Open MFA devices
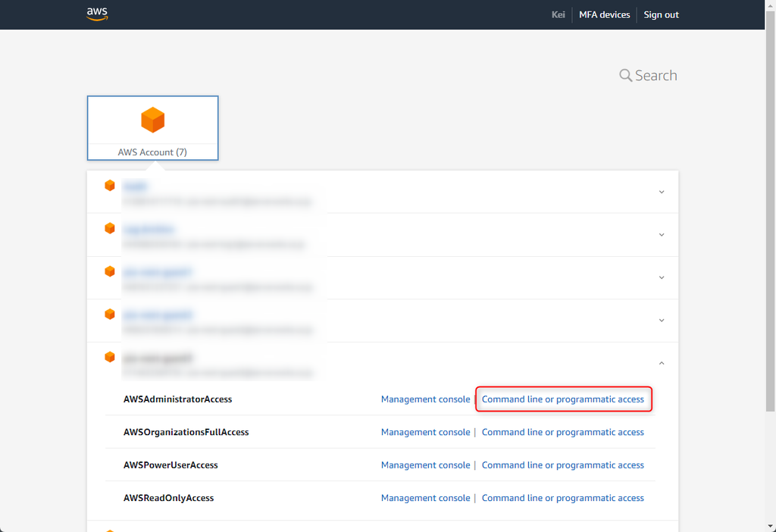 [x=604, y=15]
